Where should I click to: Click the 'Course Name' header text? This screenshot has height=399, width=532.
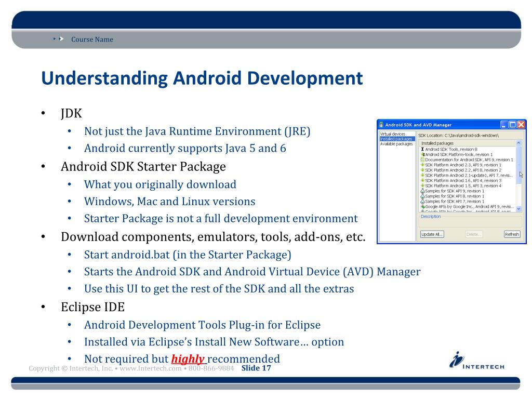(x=92, y=39)
